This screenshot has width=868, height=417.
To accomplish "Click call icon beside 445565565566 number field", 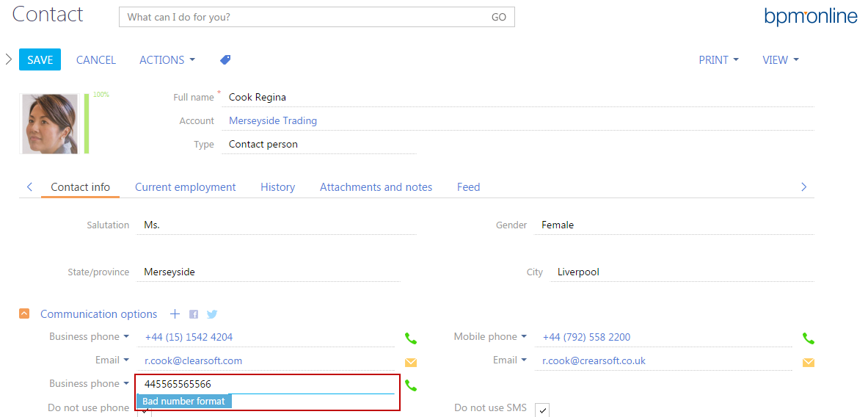I will click(411, 385).
